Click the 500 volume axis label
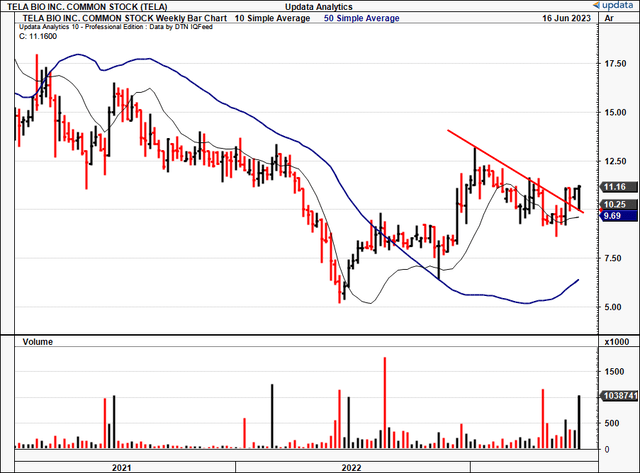Screen dimensions: 640x473 (613, 424)
